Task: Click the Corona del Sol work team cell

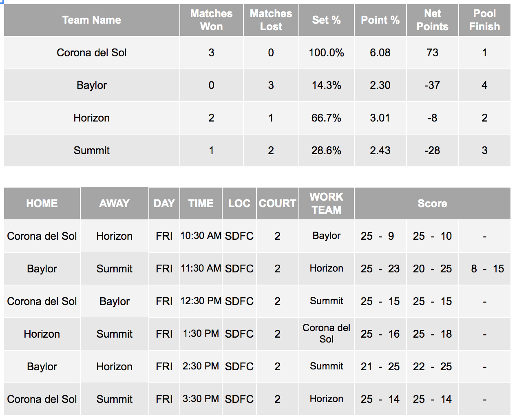Action: click(327, 334)
